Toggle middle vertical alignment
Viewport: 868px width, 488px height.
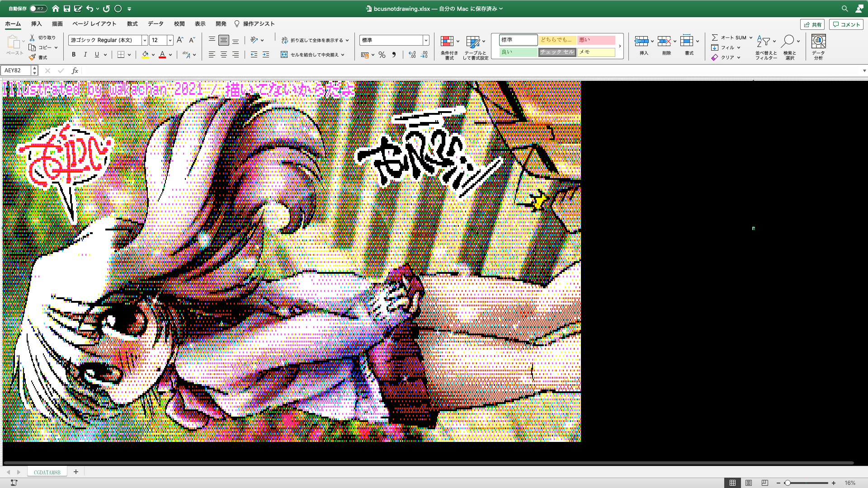(223, 40)
